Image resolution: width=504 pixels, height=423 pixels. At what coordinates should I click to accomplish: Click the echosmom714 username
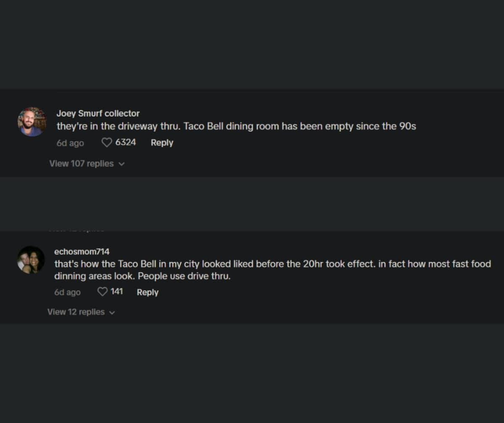pos(82,251)
